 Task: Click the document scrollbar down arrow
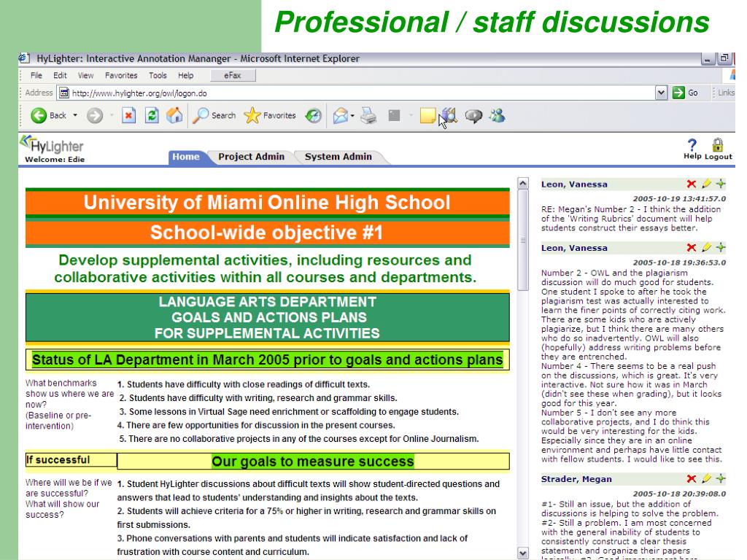click(522, 553)
